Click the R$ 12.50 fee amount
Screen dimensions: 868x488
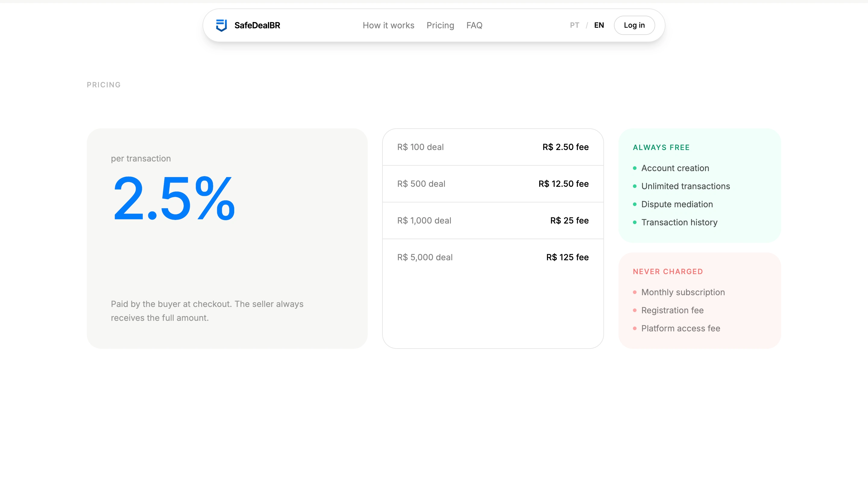coord(563,184)
